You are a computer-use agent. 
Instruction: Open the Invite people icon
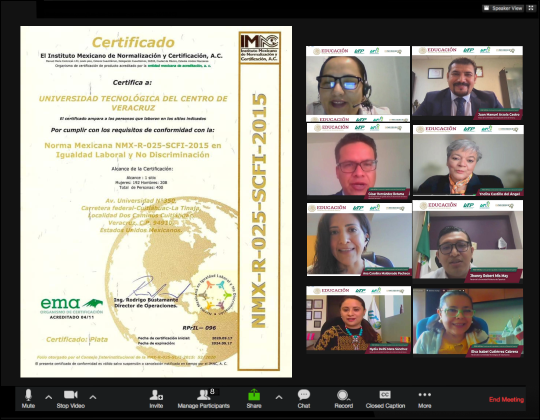pyautogui.click(x=156, y=399)
